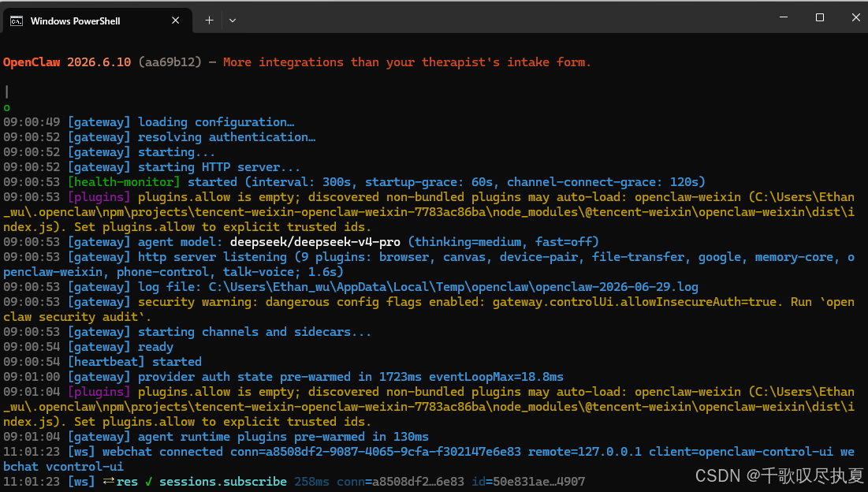This screenshot has width=868, height=492.
Task: Close the terminal window
Action: tap(856, 17)
